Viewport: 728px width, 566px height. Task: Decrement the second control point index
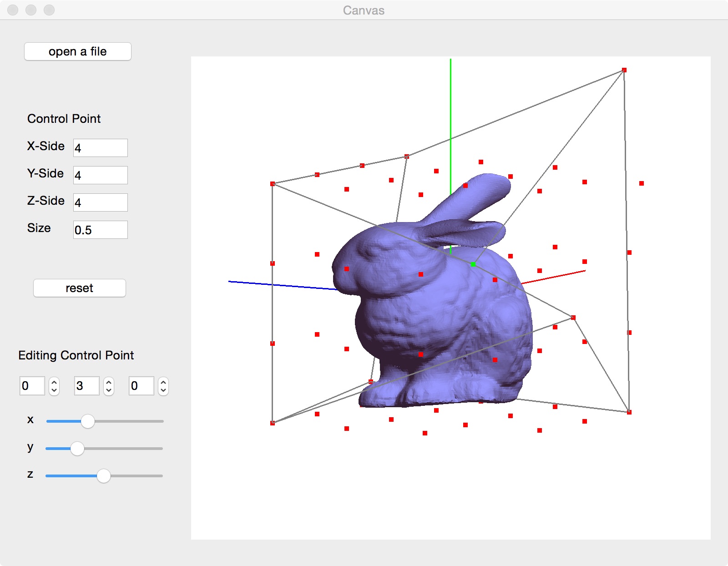coord(109,390)
